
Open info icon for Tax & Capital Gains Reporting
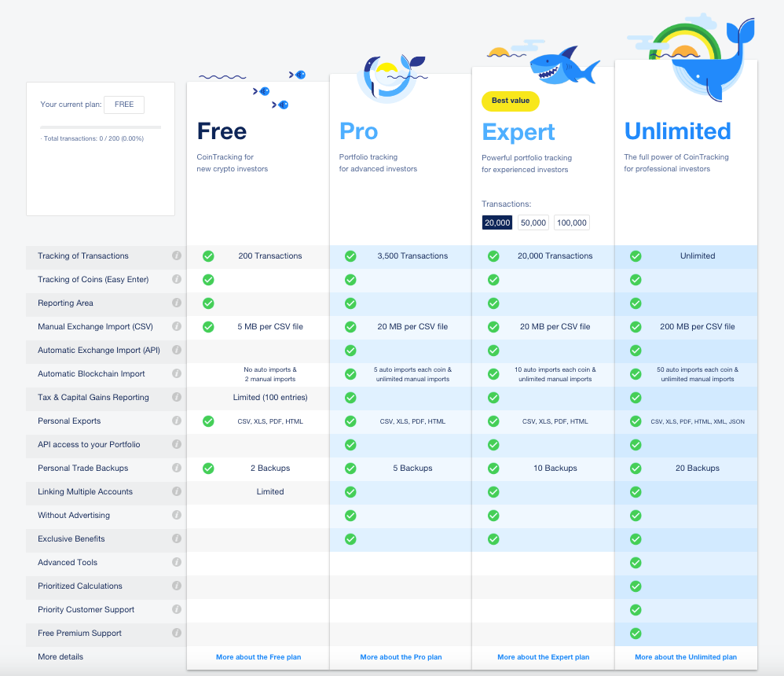click(x=177, y=397)
